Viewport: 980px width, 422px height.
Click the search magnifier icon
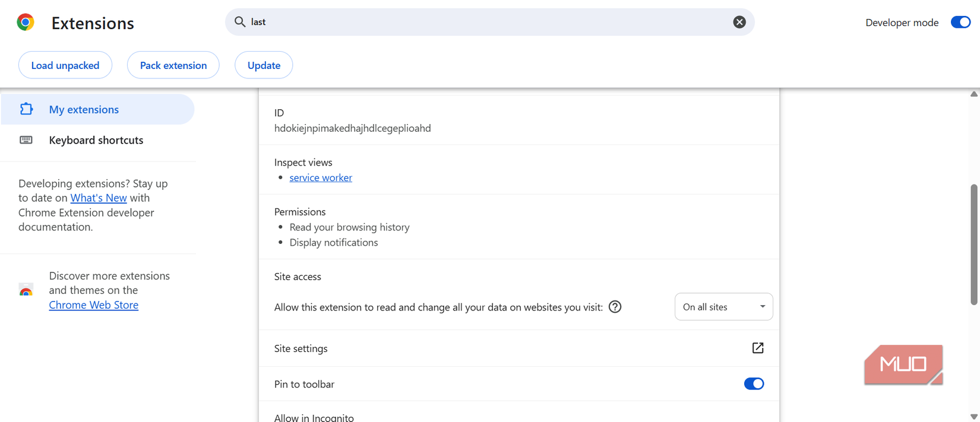[x=240, y=22]
